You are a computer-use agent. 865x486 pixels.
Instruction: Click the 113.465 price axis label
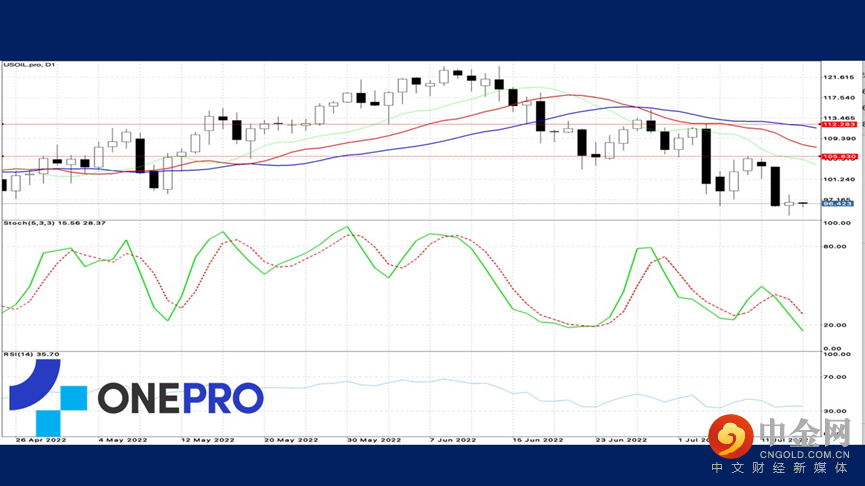(x=839, y=118)
